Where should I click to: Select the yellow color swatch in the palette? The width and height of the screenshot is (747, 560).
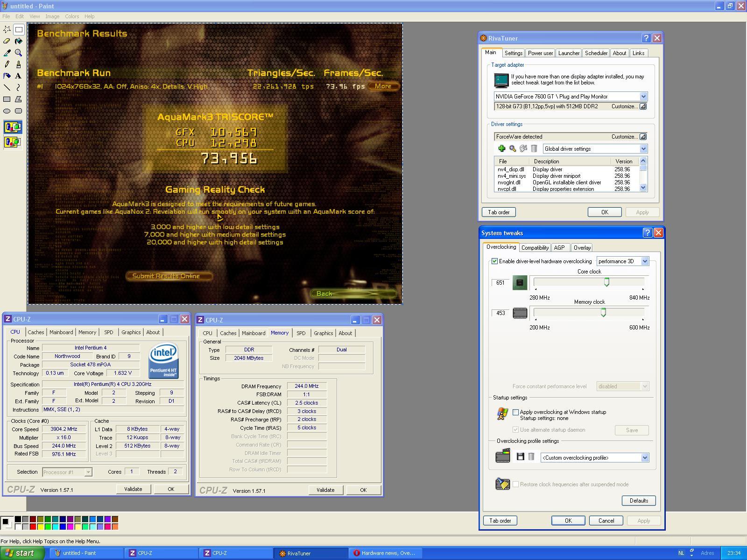tap(40, 527)
